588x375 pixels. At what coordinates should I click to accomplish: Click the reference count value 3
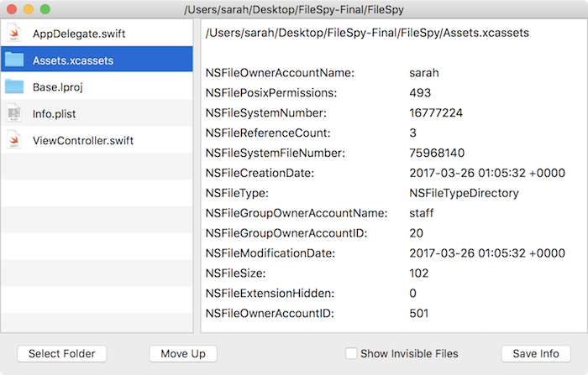pos(413,133)
